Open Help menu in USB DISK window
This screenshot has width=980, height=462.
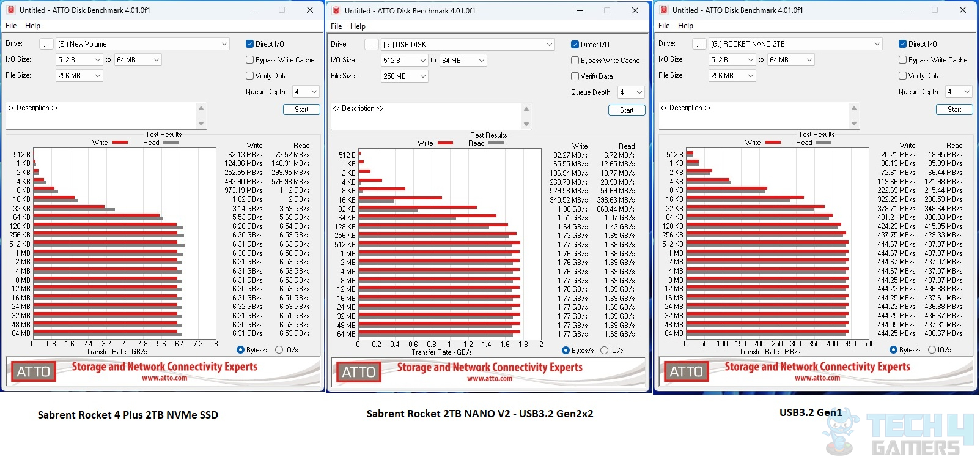[358, 26]
